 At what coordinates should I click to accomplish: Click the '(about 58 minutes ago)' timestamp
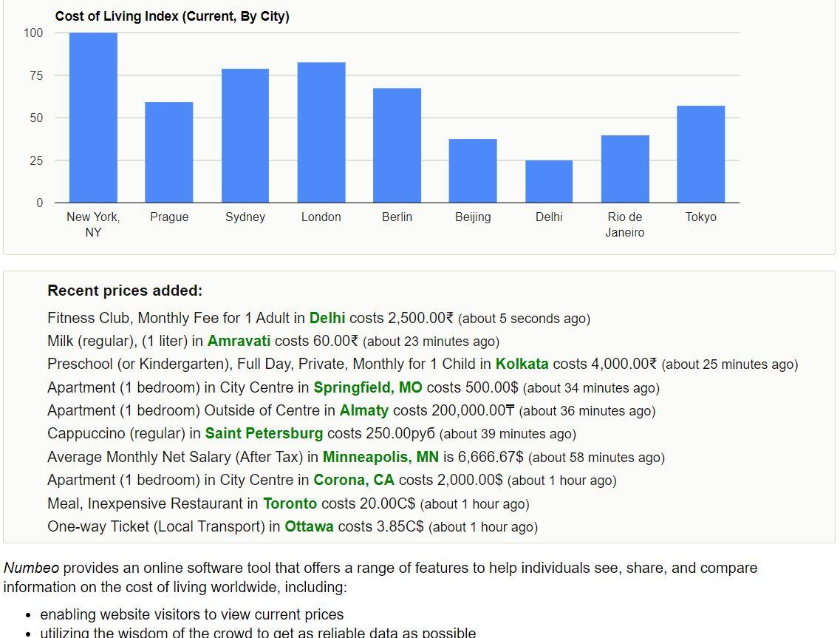[x=596, y=458]
